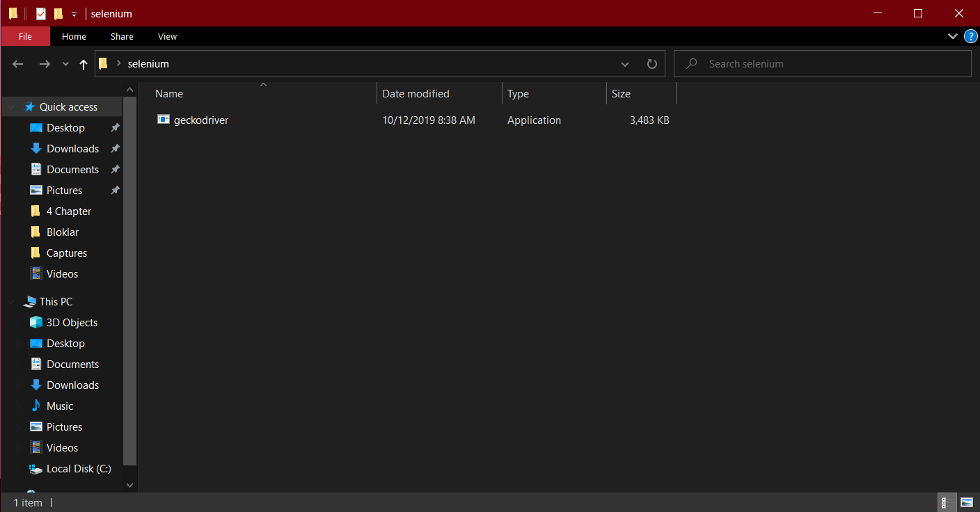This screenshot has height=512, width=980.
Task: Click the search magnifier icon
Action: pyautogui.click(x=691, y=63)
